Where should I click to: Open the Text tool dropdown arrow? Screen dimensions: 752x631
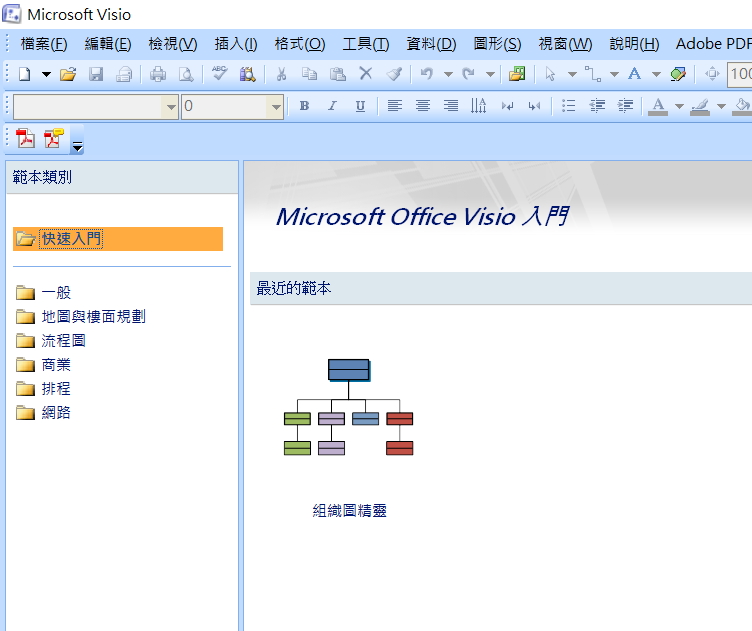(657, 74)
